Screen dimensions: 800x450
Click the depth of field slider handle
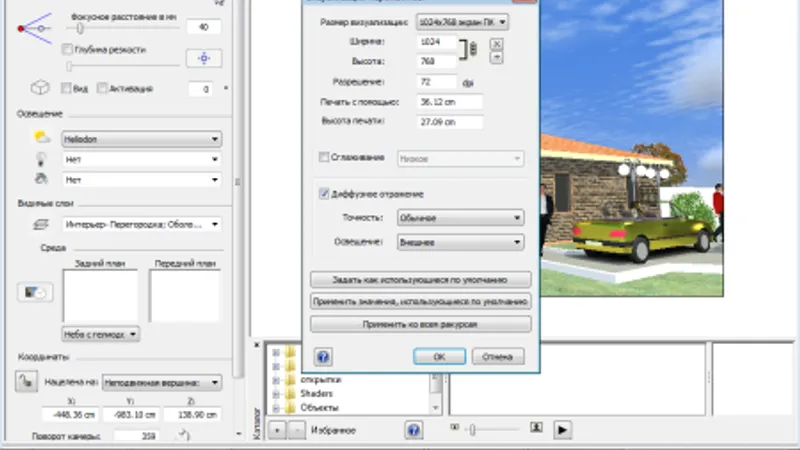69,66
